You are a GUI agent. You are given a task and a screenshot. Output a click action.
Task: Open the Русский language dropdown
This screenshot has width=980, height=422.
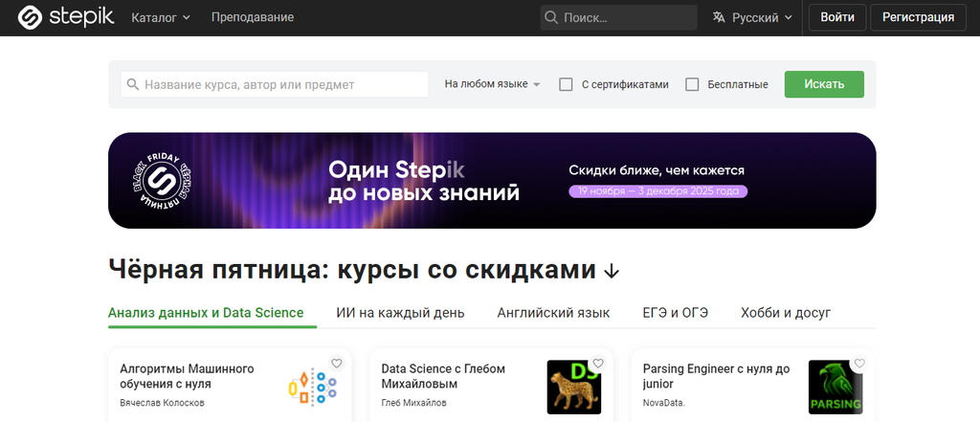752,17
